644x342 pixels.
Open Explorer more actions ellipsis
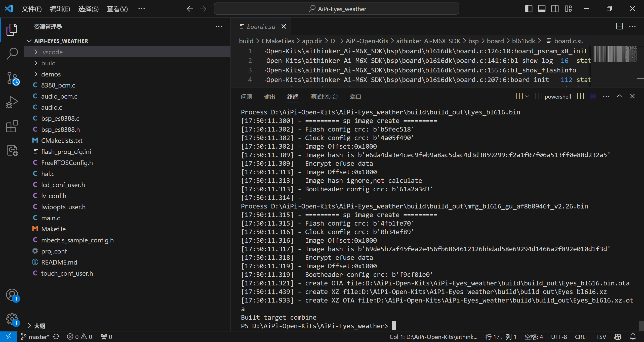219,26
